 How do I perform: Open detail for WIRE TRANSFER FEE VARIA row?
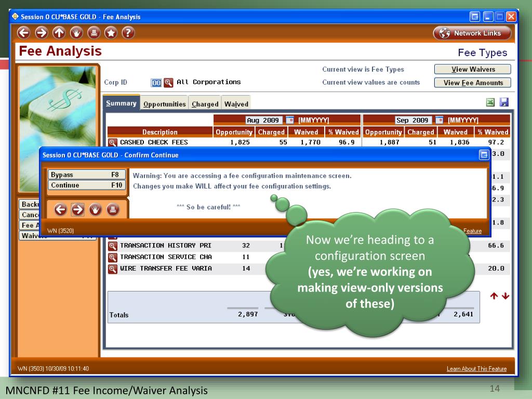pos(113,269)
